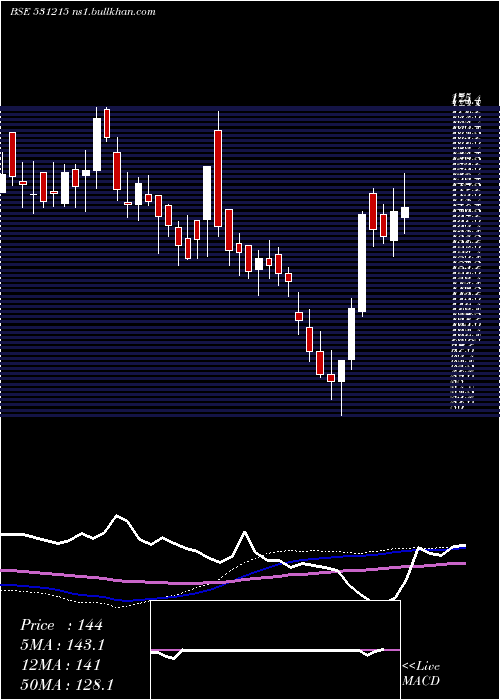Select the 50MA : 128.1 value
This screenshot has height=700, width=500.
pyautogui.click(x=67, y=684)
